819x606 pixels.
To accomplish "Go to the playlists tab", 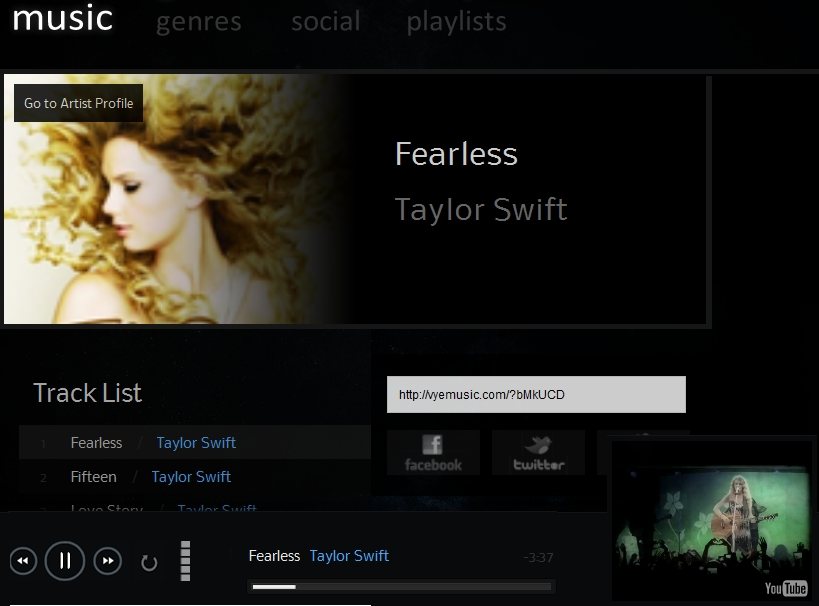I will (x=457, y=22).
